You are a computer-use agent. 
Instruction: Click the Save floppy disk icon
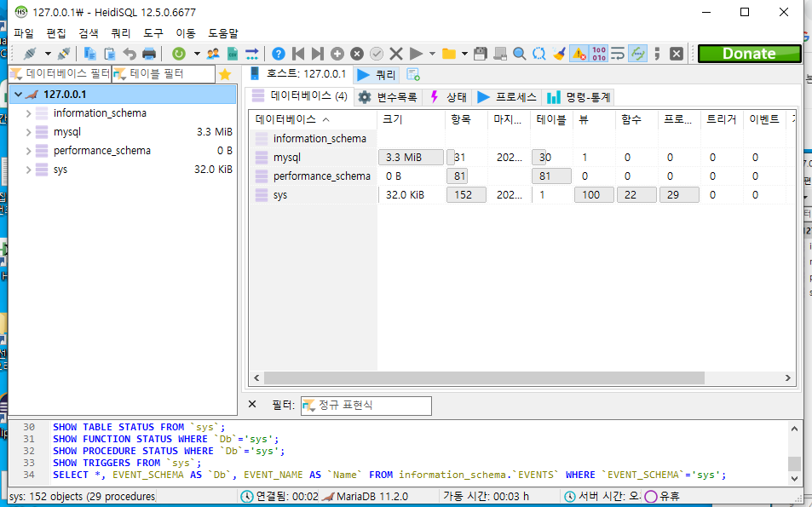[481, 54]
